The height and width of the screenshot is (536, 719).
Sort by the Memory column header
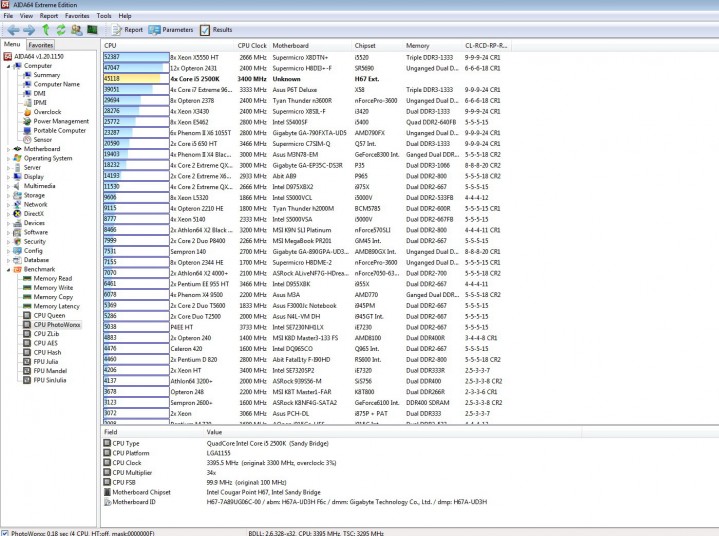click(432, 45)
